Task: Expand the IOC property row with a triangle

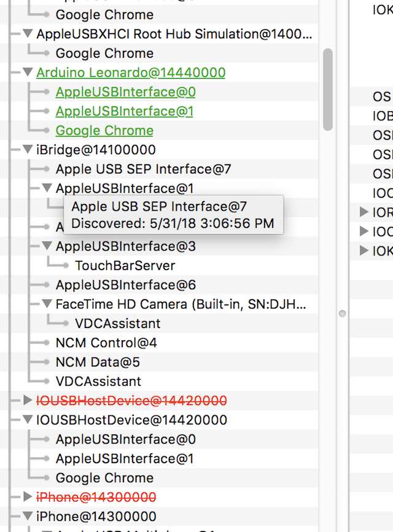Action: coord(364,232)
